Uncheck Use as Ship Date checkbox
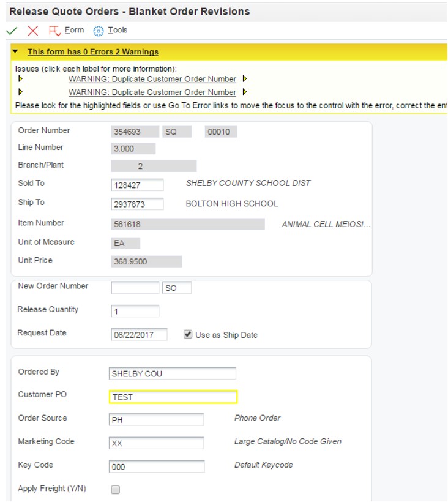 click(x=188, y=334)
